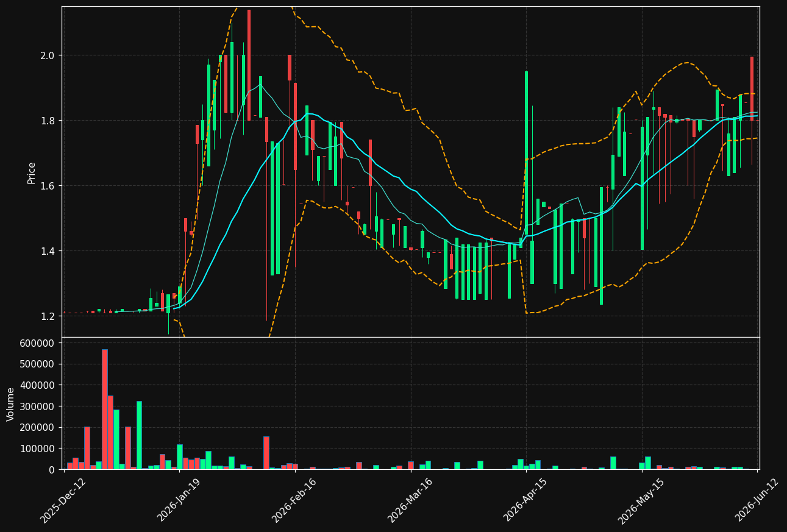Click the 100000 volume tick label
Viewport: 787px width, 532px height.
pos(38,449)
